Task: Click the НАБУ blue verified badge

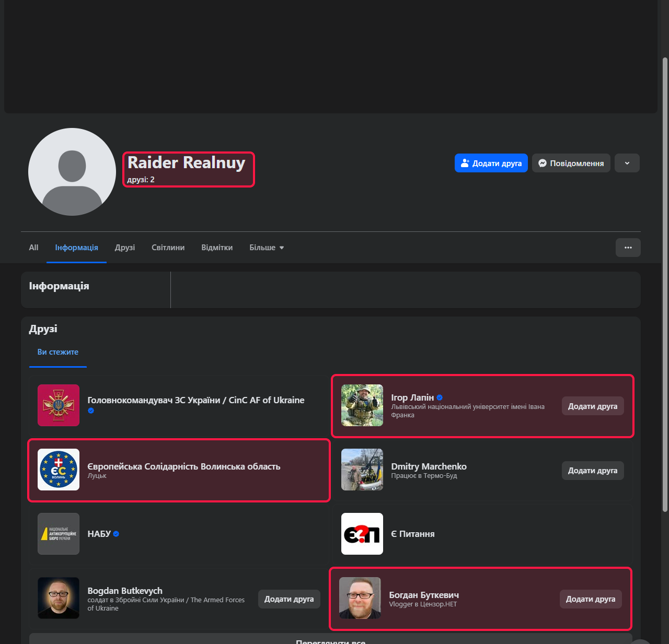Action: tap(116, 534)
